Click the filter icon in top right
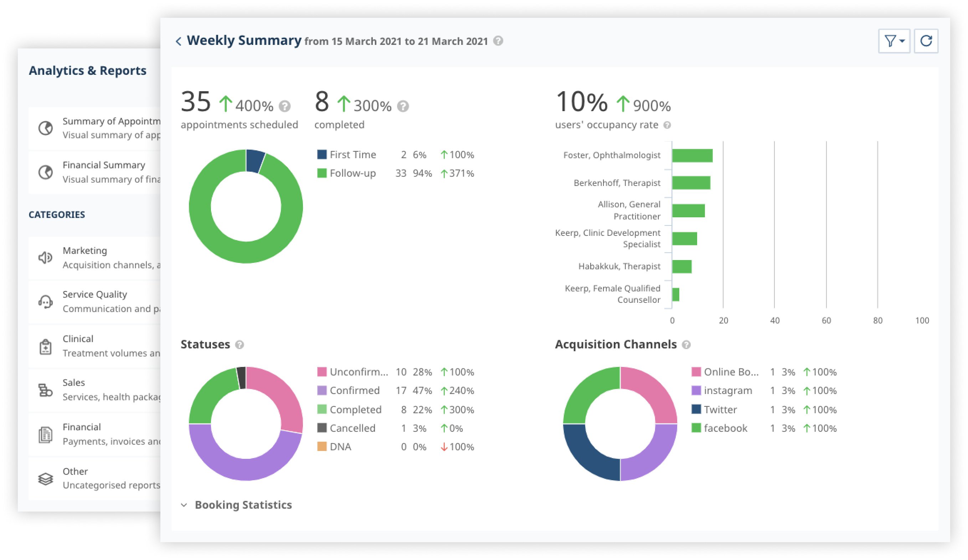This screenshot has height=560, width=968. [894, 41]
